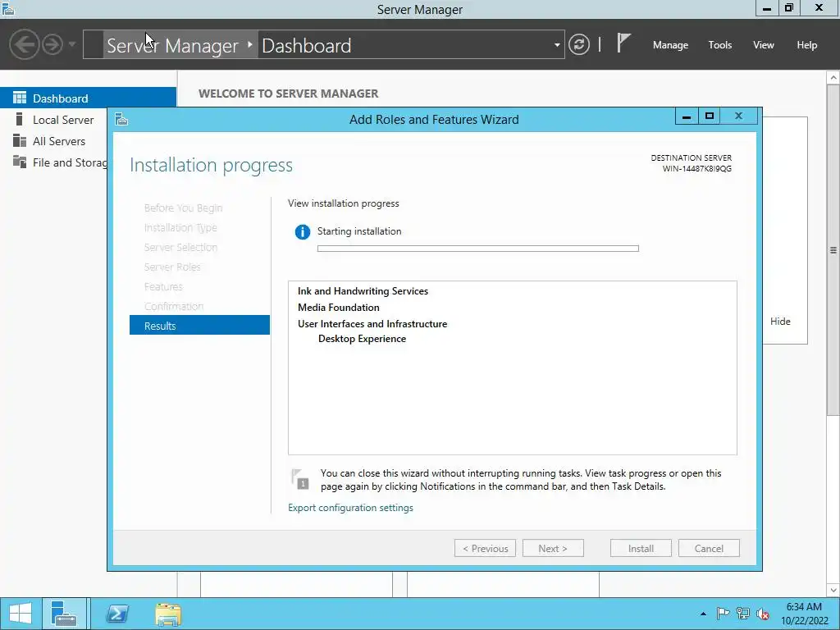This screenshot has height=630, width=840.
Task: Click the Server Manager window title icon
Action: [8, 8]
